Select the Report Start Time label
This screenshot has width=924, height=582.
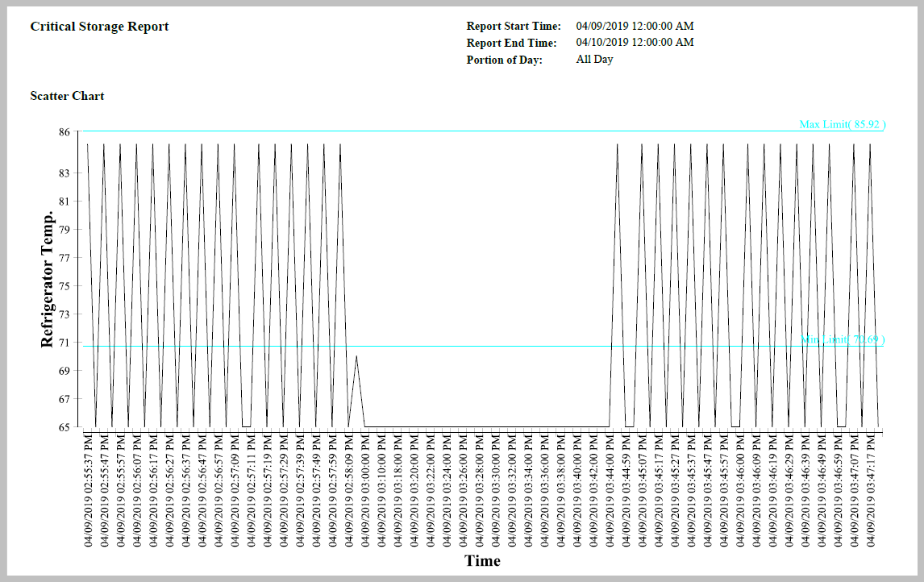pyautogui.click(x=514, y=27)
